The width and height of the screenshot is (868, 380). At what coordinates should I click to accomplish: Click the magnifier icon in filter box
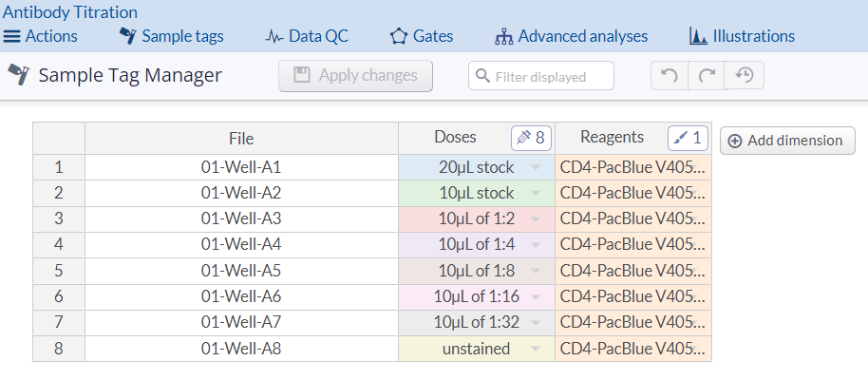[482, 76]
